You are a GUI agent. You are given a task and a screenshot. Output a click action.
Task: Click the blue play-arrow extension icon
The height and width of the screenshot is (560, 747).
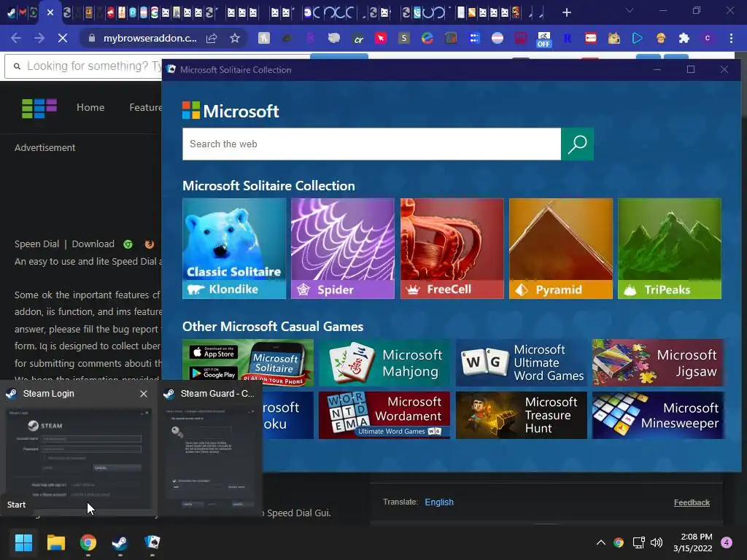click(x=637, y=38)
